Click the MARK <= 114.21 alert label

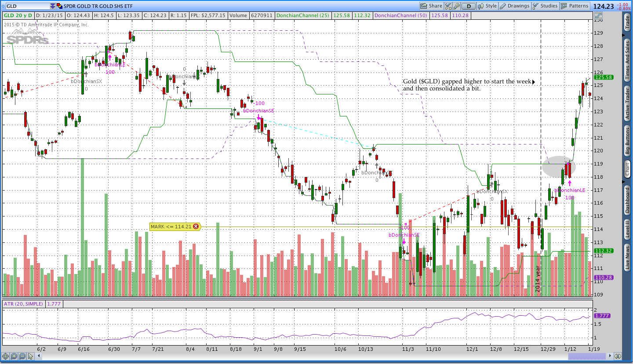point(171,227)
